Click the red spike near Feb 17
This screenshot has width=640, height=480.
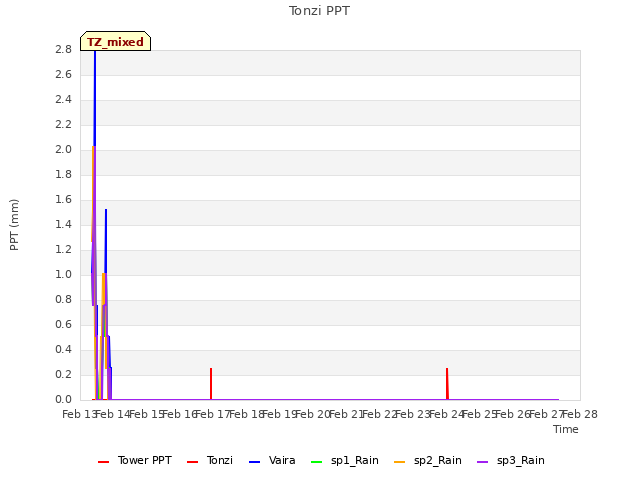point(211,384)
